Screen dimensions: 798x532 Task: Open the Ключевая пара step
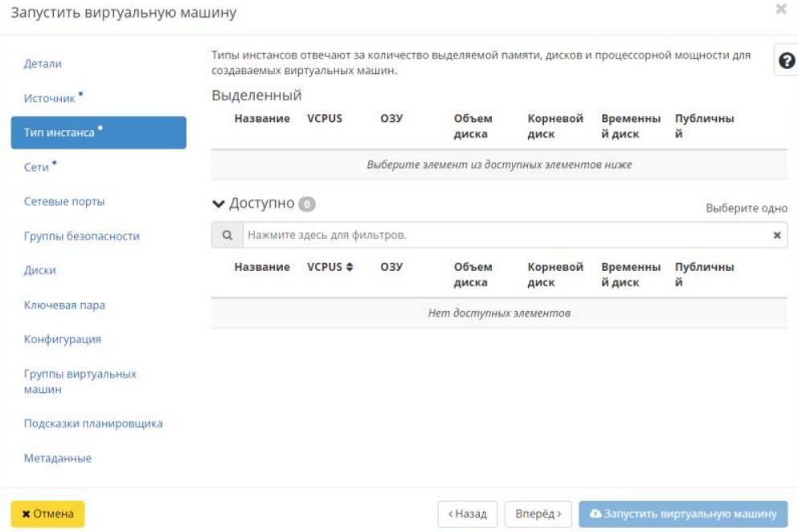pos(64,305)
